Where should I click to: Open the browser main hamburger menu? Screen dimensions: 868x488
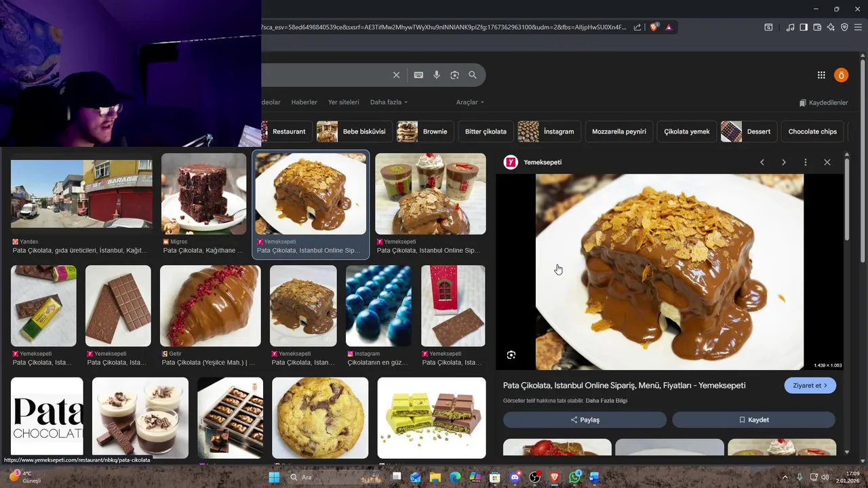click(x=858, y=27)
